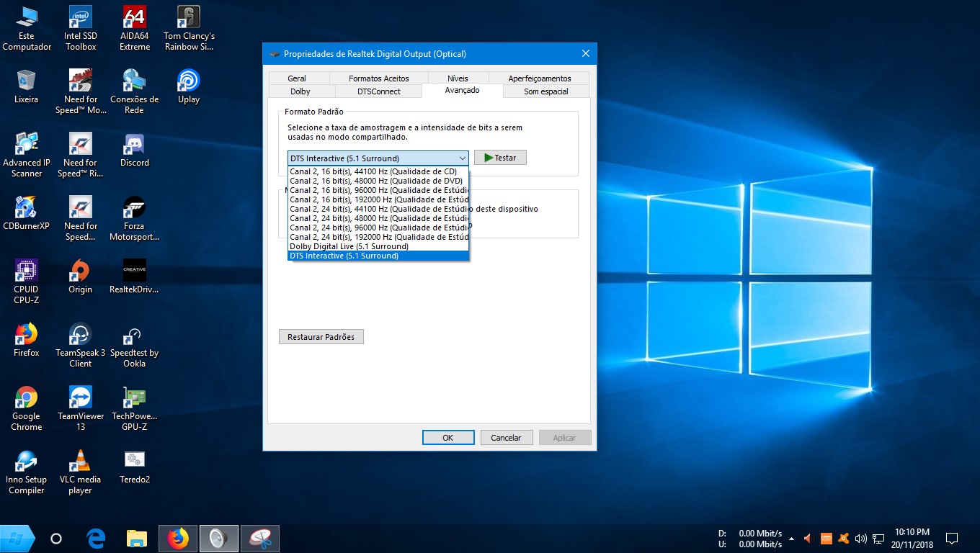Viewport: 980px width, 553px height.
Task: Switch to the Geral tab
Action: pyautogui.click(x=297, y=78)
